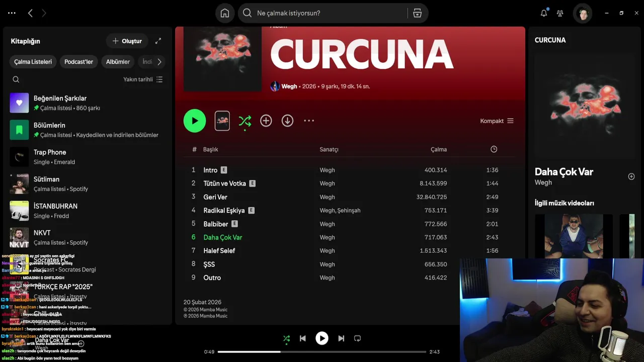
Task: Open NKVT playlist
Action: point(88,237)
